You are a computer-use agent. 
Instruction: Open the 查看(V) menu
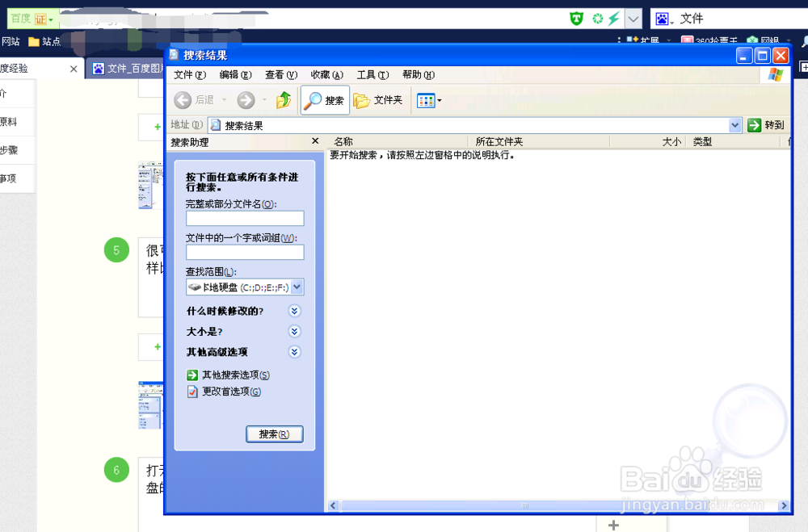click(281, 75)
